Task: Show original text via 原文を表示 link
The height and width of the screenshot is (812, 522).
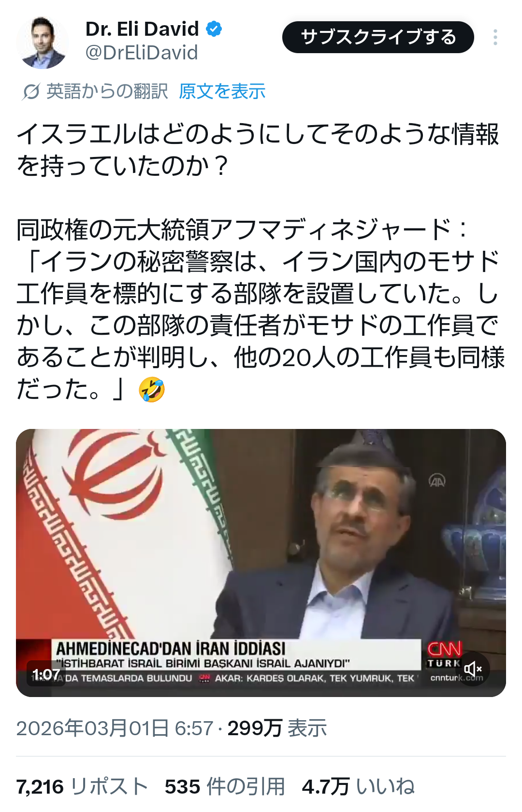Action: [x=222, y=91]
